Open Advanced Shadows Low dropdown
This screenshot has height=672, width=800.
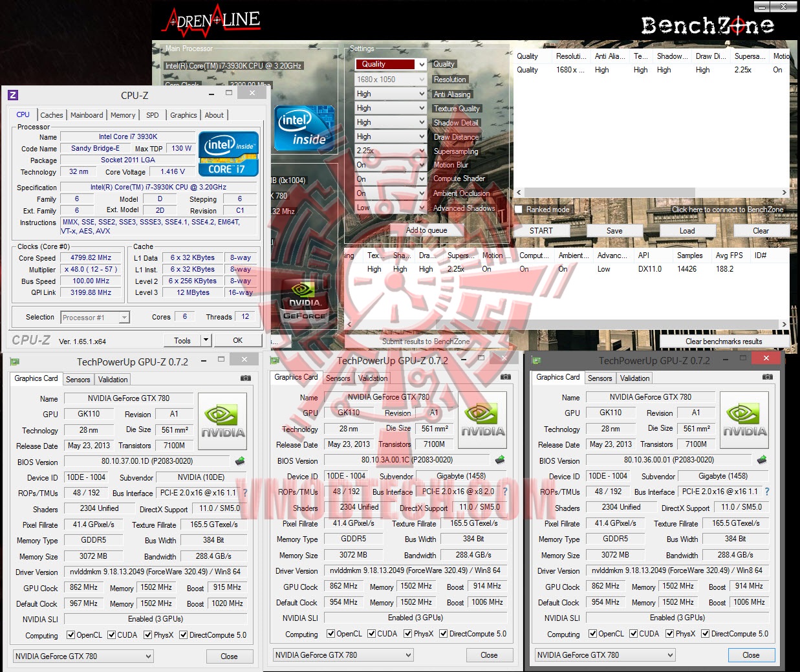[x=391, y=208]
